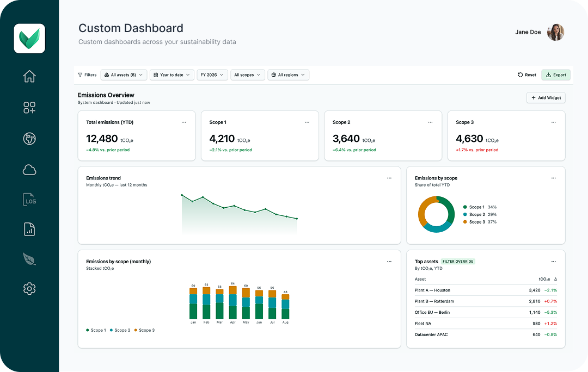Click Jane Doe's profile avatar
Viewport: 588px width, 372px height.
tap(555, 32)
